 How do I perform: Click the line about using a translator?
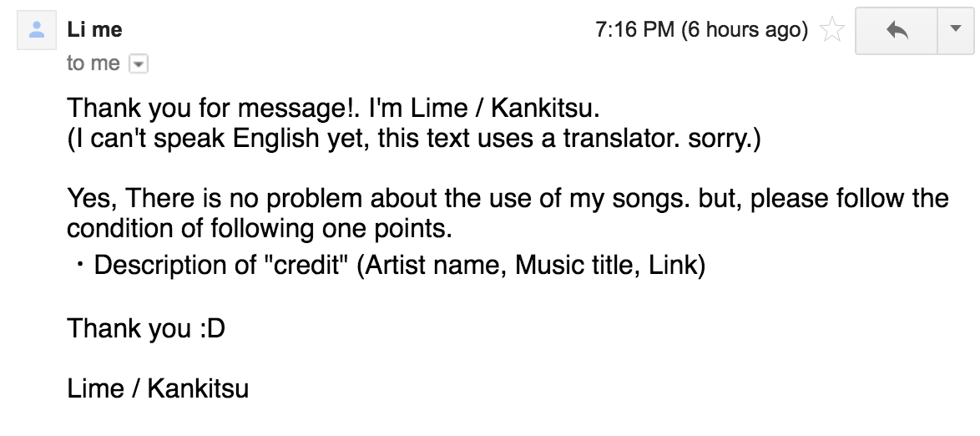[413, 139]
